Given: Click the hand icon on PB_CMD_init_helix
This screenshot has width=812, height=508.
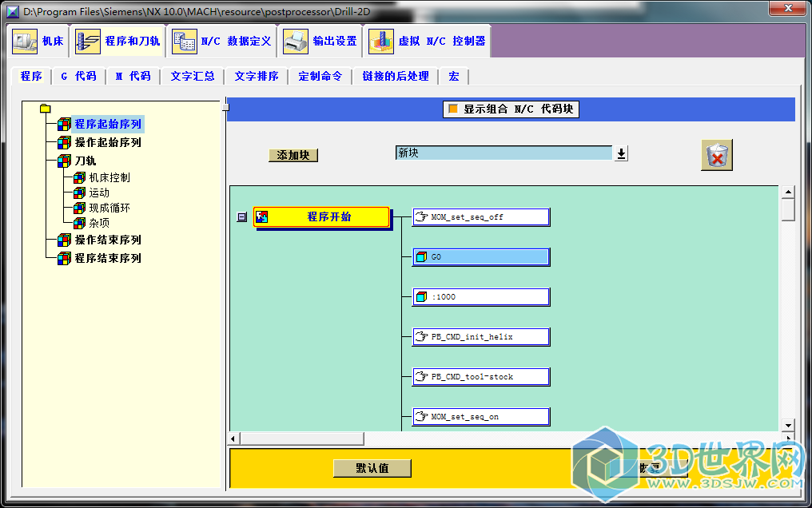Looking at the screenshot, I should coord(421,337).
